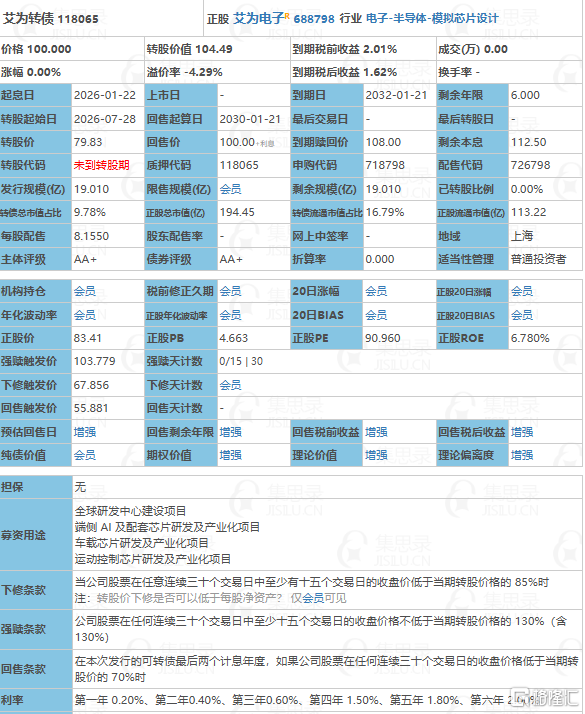Open the 电子-半导体-模拟芯片设计 industry link
This screenshot has height=714, width=585.
pyautogui.click(x=432, y=19)
